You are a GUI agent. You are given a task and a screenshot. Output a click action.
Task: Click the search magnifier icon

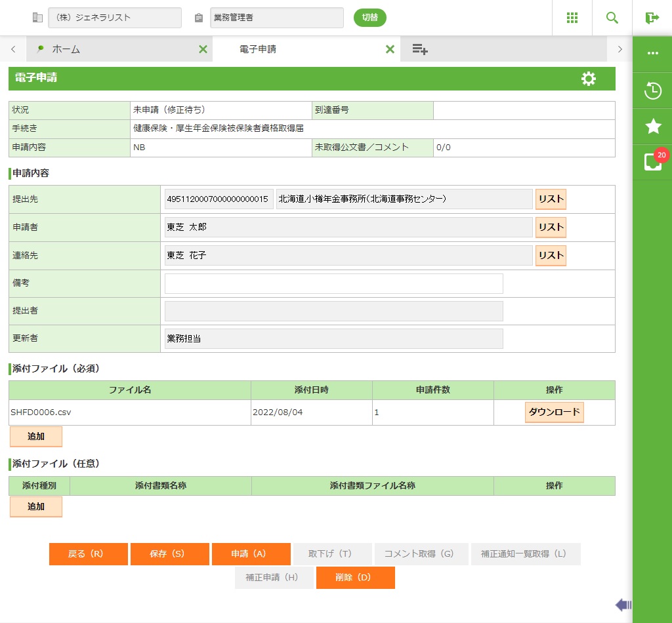(612, 18)
